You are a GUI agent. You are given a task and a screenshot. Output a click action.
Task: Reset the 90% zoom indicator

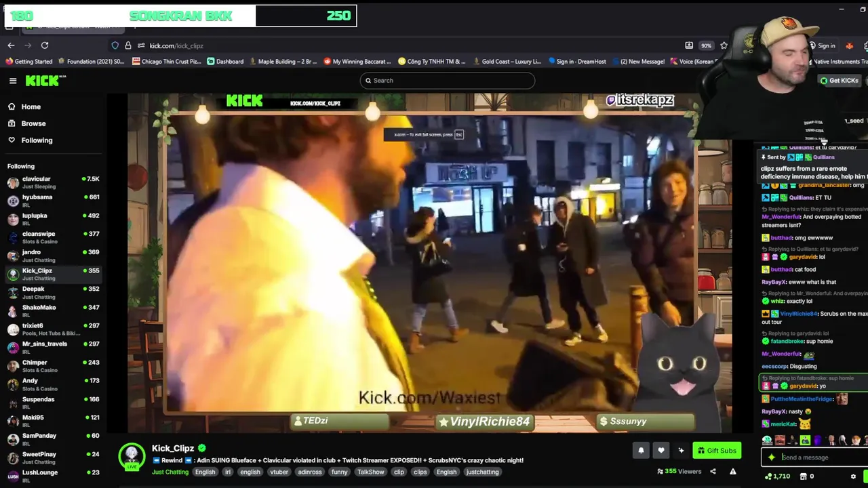706,45
